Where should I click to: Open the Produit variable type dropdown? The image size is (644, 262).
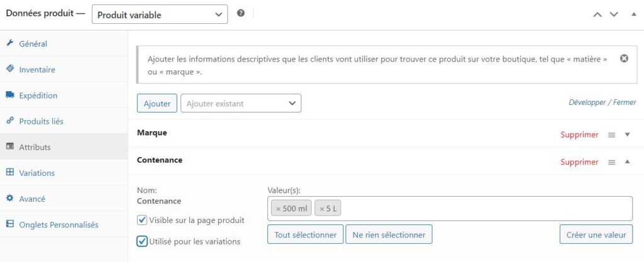click(160, 14)
